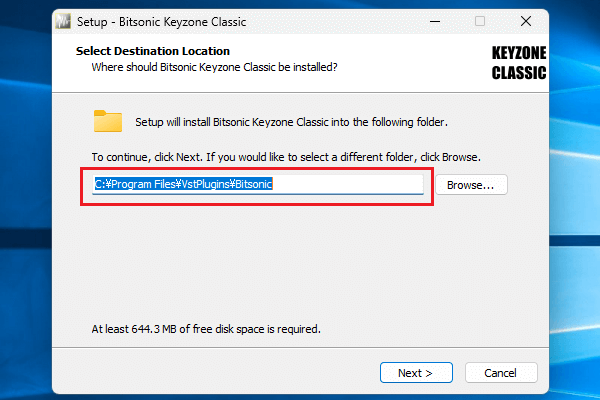Screen dimensions: 600x400
Task: Click the free disk space requirement text
Action: (206, 328)
